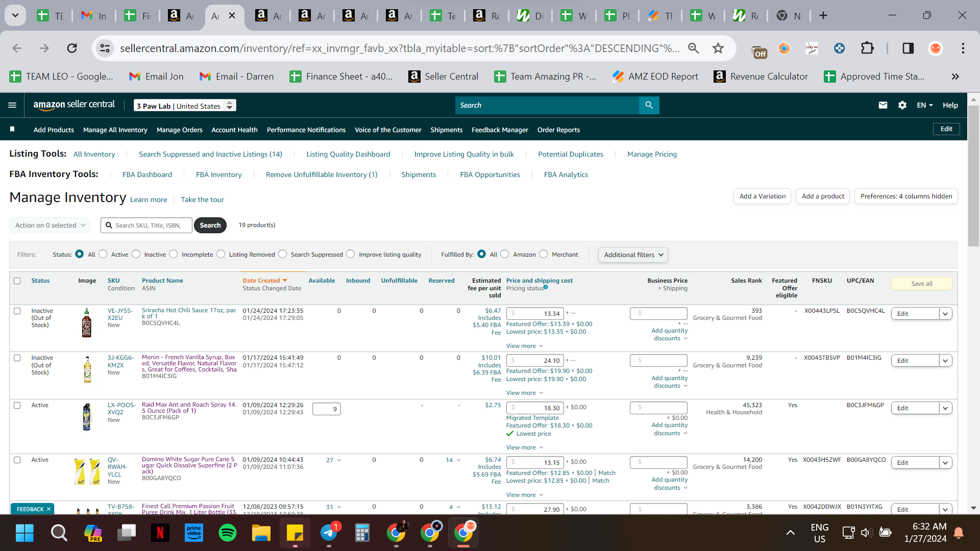
Task: Open Chrome extensions puzzle icon
Action: click(867, 48)
